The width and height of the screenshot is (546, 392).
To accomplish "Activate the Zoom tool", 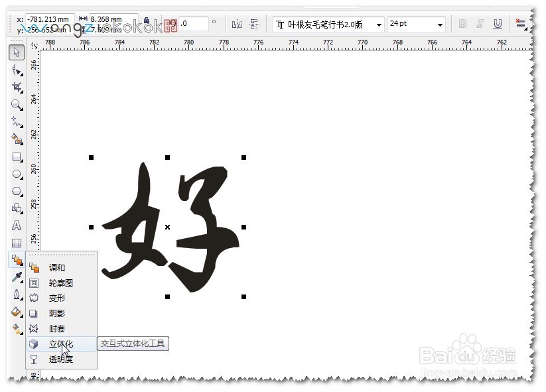I will tap(17, 105).
